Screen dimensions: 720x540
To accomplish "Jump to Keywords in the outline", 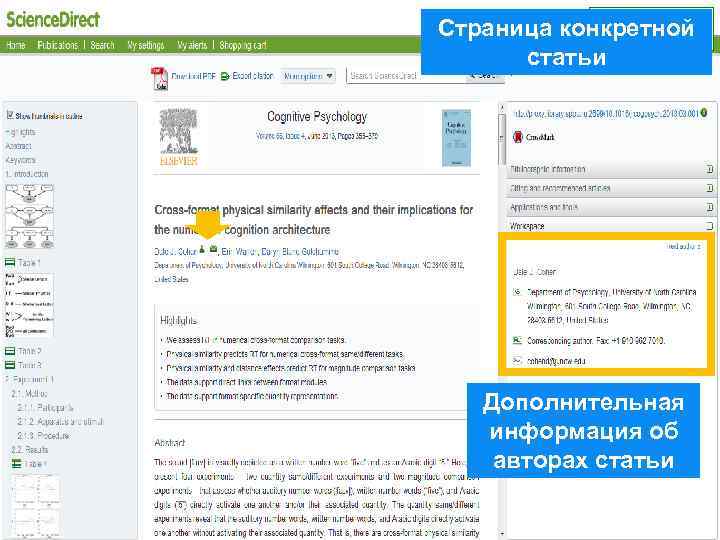I will [20, 160].
